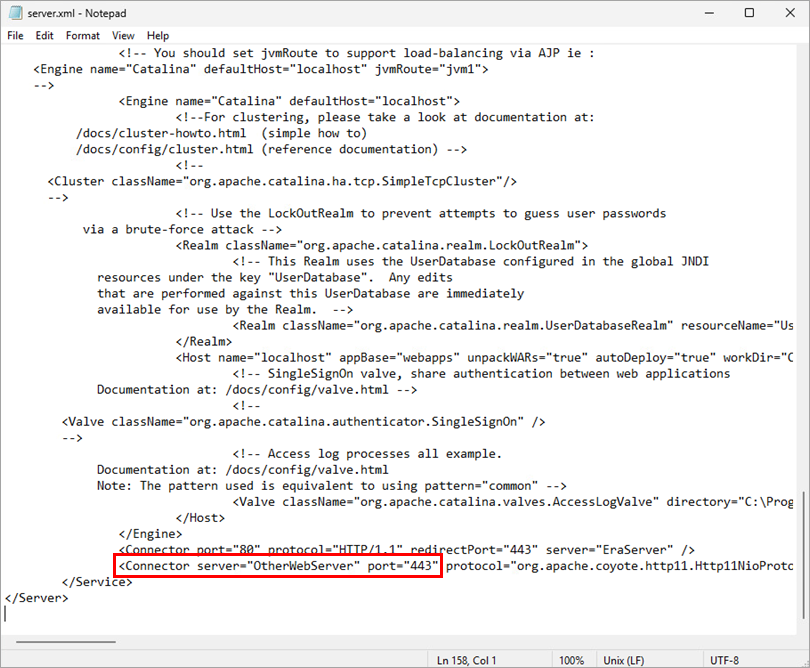Open the Help menu
Image resolution: width=810 pixels, height=668 pixels.
(158, 35)
